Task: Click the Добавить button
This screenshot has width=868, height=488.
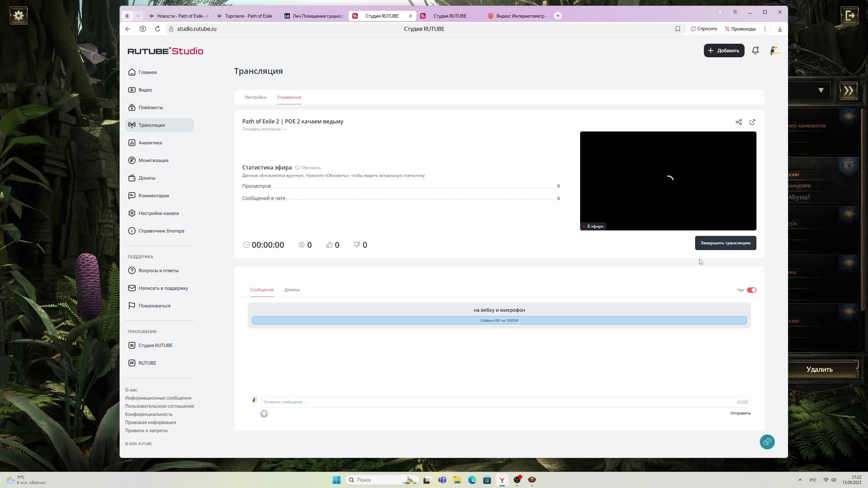Action: click(724, 50)
